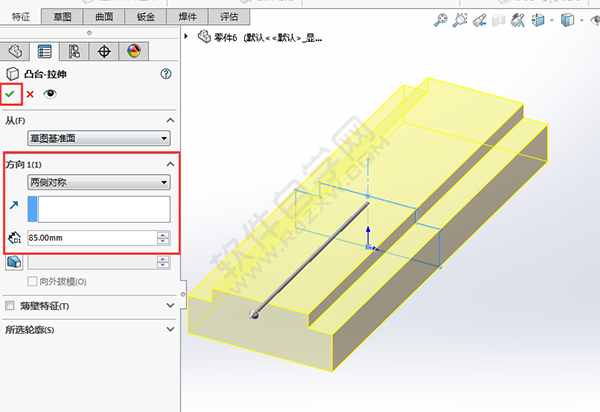
Task: Open the Display Style dropdown arrow
Action: (x=582, y=20)
